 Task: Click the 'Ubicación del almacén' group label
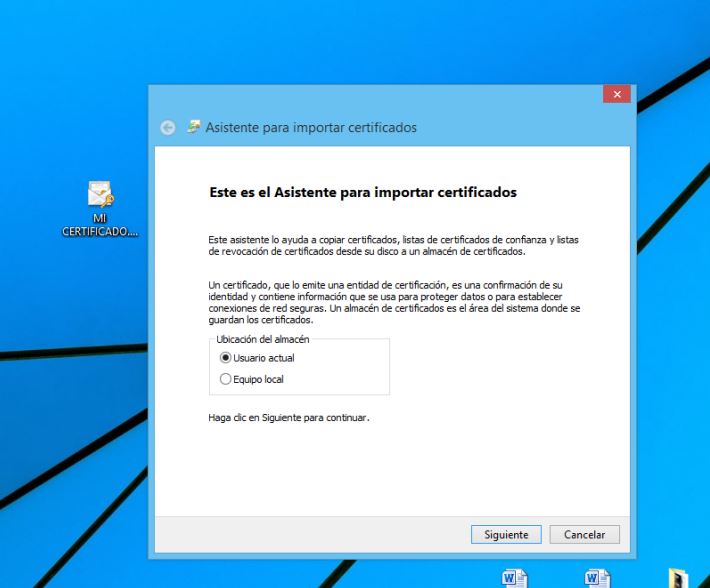[263, 339]
